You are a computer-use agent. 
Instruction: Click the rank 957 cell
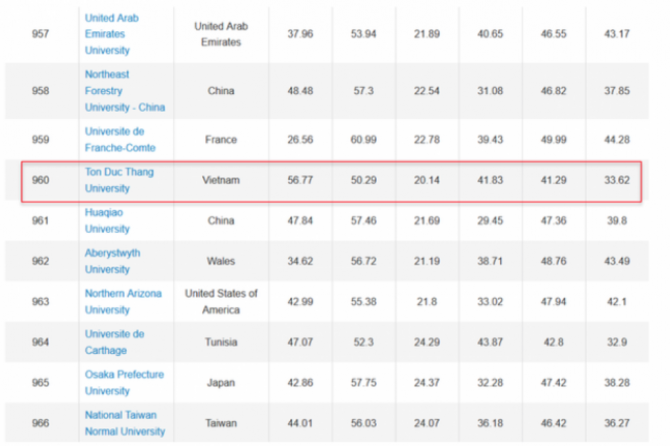click(42, 34)
